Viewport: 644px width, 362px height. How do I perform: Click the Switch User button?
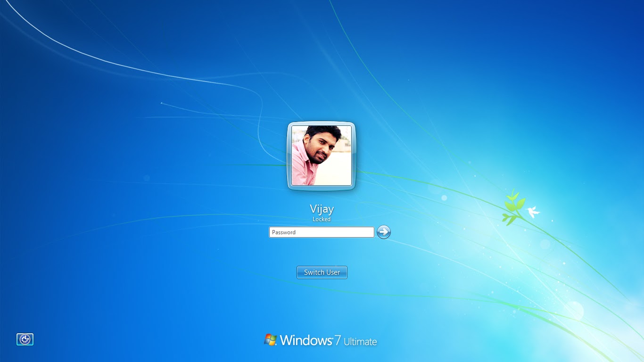(x=322, y=272)
